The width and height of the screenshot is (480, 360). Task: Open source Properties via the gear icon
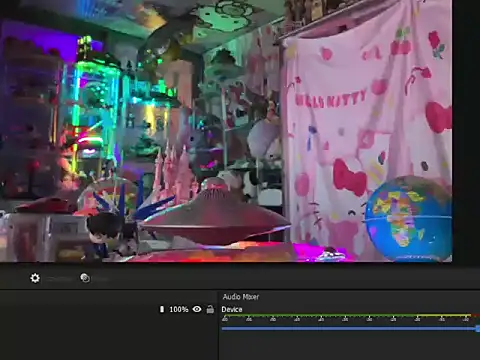pyautogui.click(x=35, y=278)
